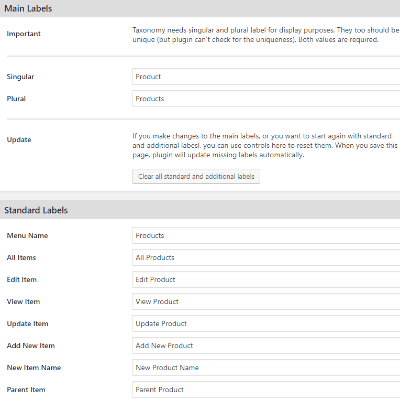Click the Standard Labels section header

[200, 210]
